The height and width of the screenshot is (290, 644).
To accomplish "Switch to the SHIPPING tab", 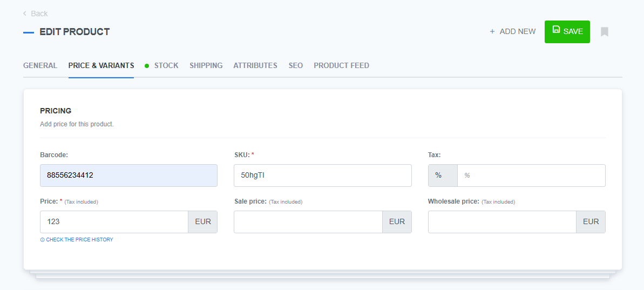I will pos(206,65).
